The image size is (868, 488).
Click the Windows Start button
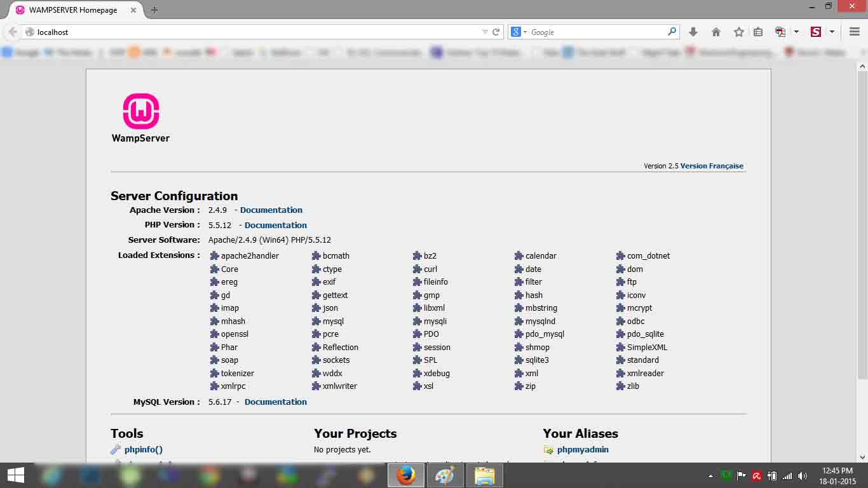pyautogui.click(x=15, y=475)
